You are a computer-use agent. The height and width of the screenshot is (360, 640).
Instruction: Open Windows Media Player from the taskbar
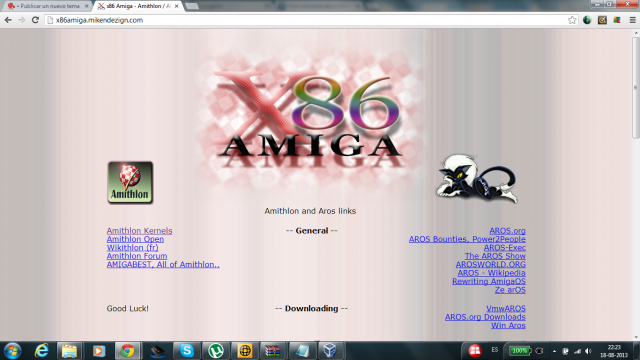coord(98,351)
